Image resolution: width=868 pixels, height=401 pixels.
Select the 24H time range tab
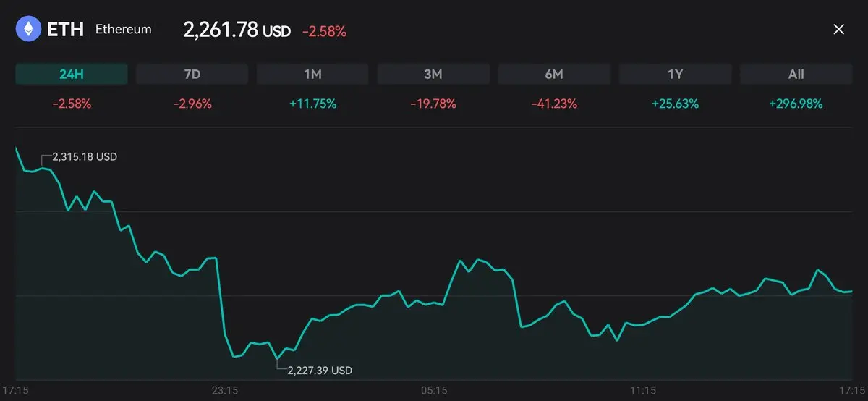72,74
